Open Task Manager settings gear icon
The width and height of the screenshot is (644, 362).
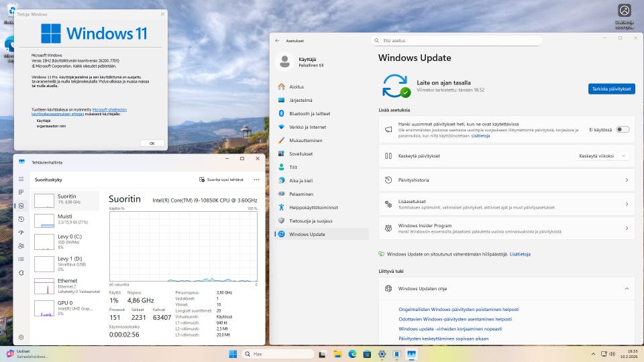pyautogui.click(x=21, y=337)
